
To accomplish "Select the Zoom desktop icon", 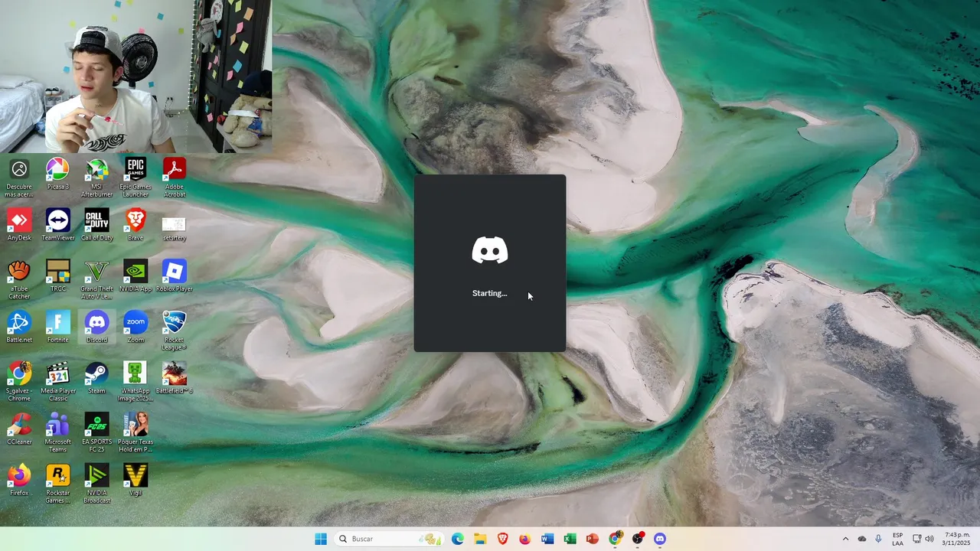I will (136, 328).
